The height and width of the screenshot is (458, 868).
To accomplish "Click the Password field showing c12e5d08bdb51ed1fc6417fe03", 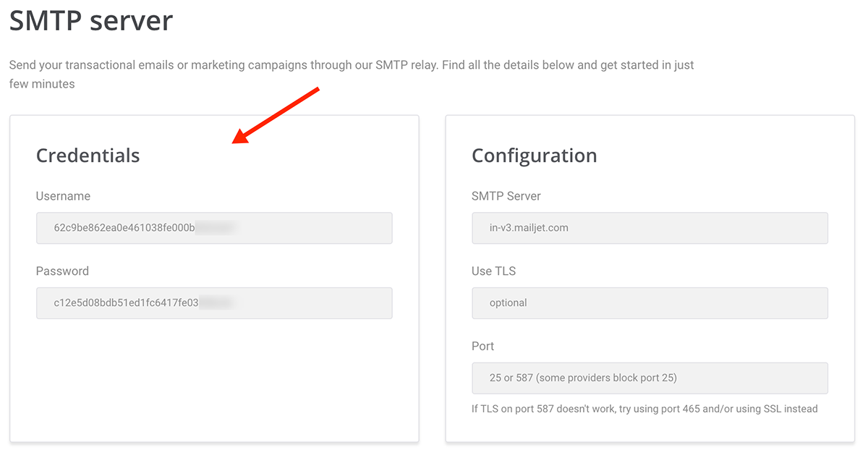I will pyautogui.click(x=214, y=303).
